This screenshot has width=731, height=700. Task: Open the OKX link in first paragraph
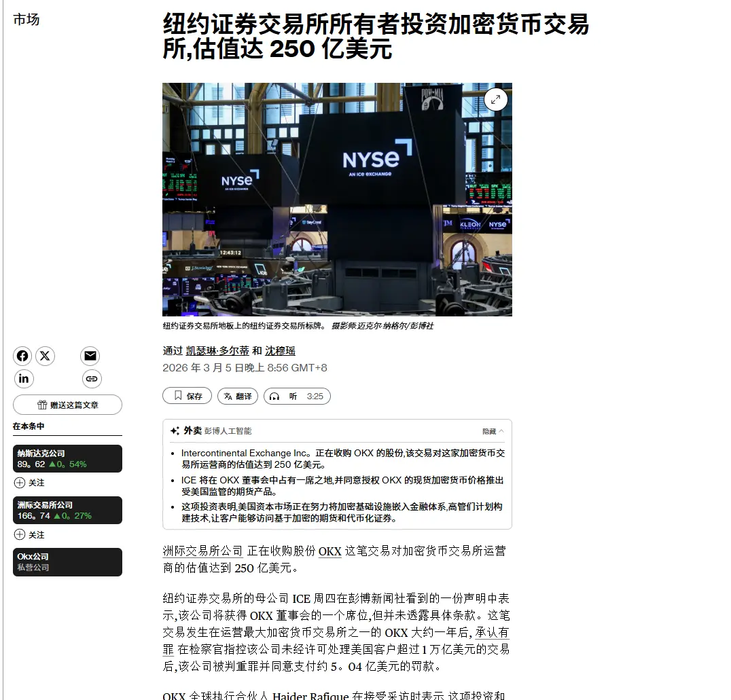coord(330,551)
